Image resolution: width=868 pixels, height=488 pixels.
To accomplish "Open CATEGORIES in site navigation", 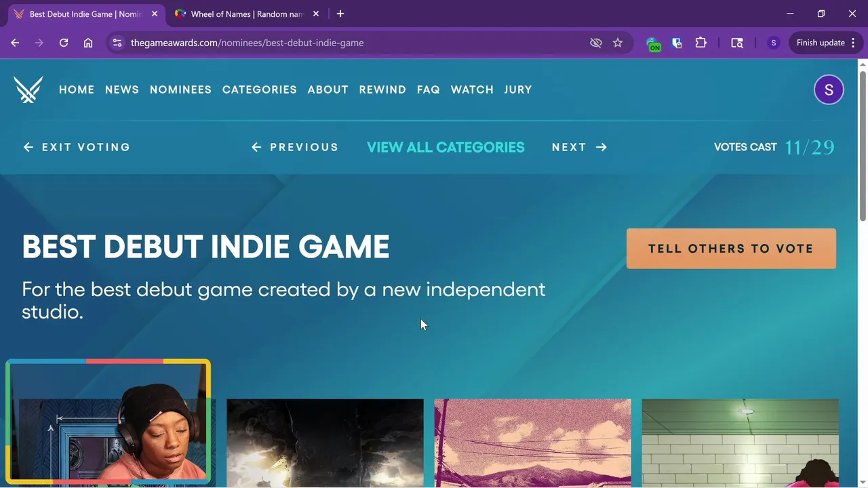I will click(x=260, y=89).
